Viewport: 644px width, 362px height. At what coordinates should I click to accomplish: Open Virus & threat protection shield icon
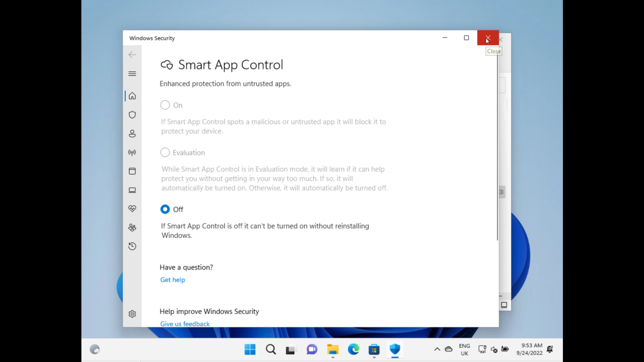[x=132, y=115]
